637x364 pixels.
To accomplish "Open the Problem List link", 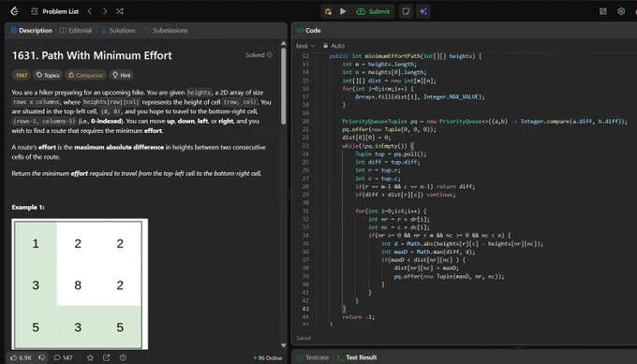I will click(x=55, y=11).
